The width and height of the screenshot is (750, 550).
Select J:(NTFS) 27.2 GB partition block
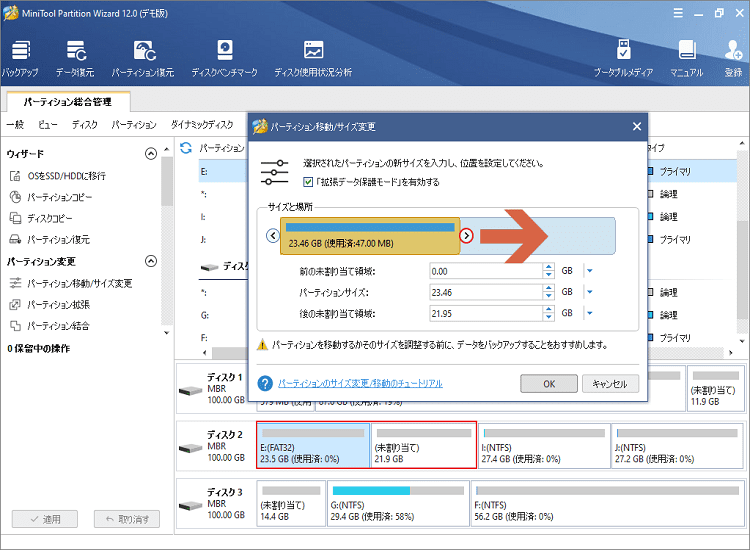tap(677, 445)
